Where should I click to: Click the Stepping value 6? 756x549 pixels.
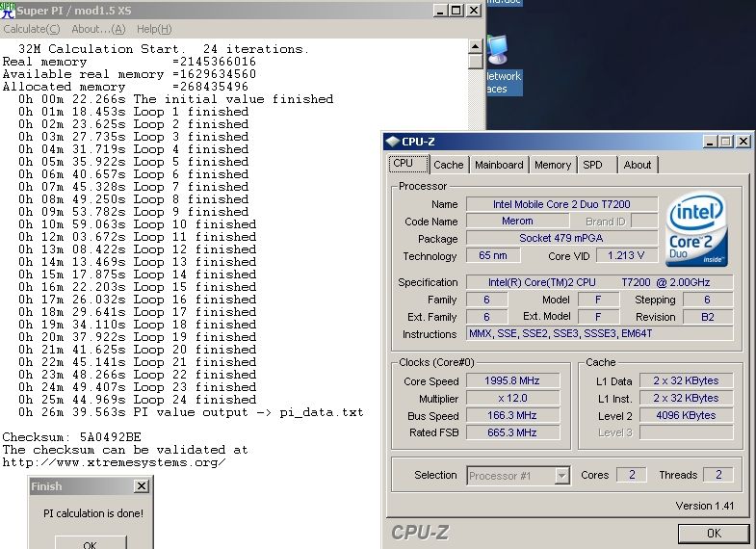click(708, 300)
